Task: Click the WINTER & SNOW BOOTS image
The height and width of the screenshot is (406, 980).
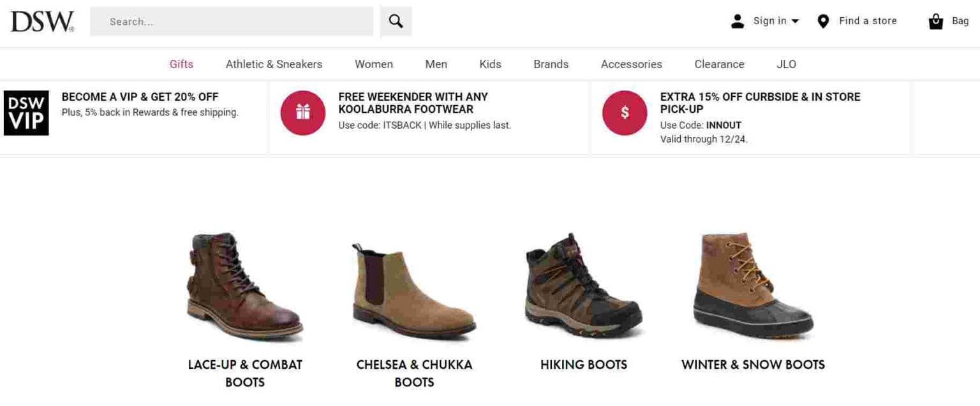Action: pos(752,287)
